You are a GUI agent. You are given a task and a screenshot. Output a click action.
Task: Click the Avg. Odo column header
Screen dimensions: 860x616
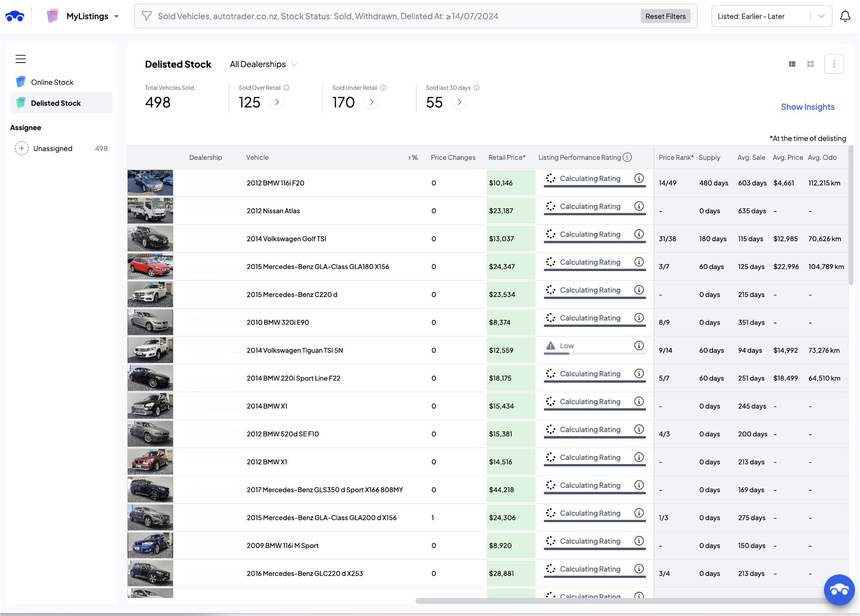click(x=822, y=158)
